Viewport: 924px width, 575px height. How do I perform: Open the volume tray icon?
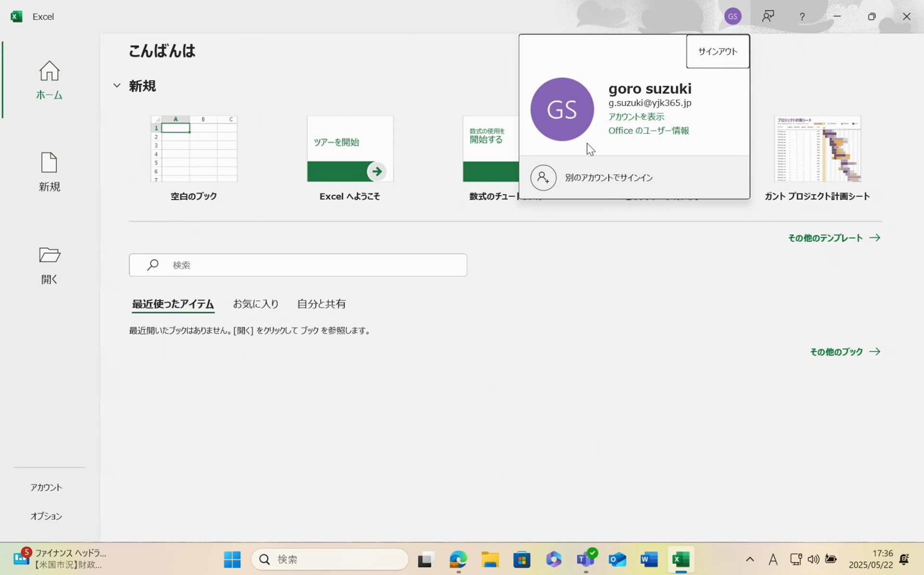[813, 559]
